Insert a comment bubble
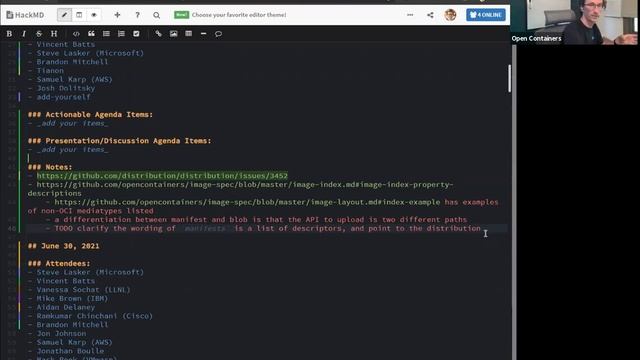This screenshot has width=640, height=360. [218, 34]
